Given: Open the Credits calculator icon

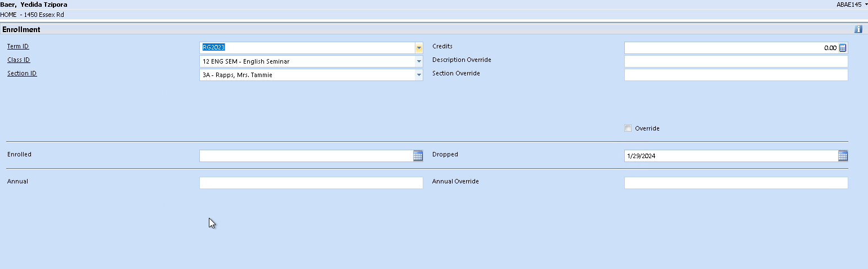Looking at the screenshot, I should pyautogui.click(x=843, y=48).
